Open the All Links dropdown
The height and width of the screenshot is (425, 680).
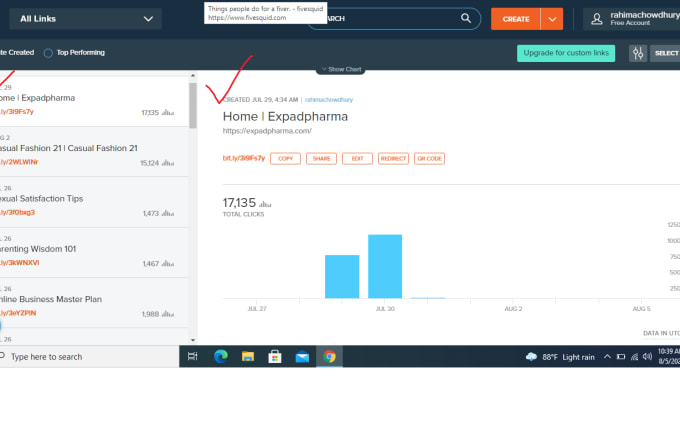(x=85, y=19)
